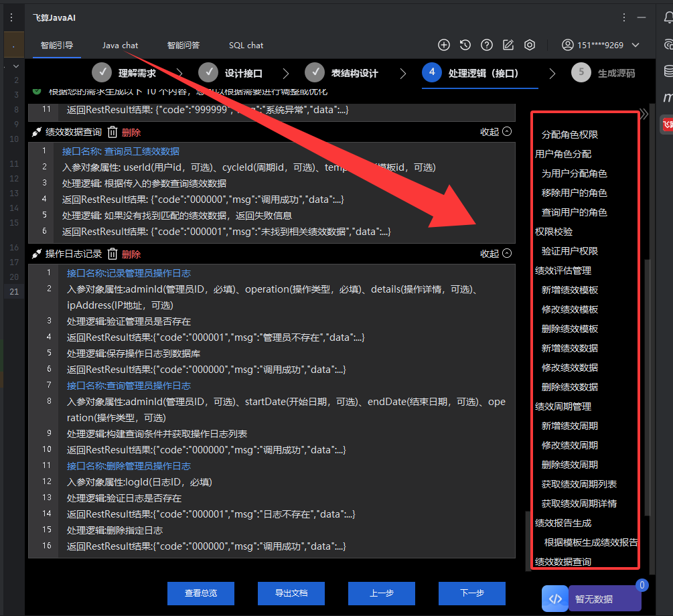The image size is (673, 616).
Task: Click the trash icon next to 操作日志记录
Action: [x=113, y=254]
